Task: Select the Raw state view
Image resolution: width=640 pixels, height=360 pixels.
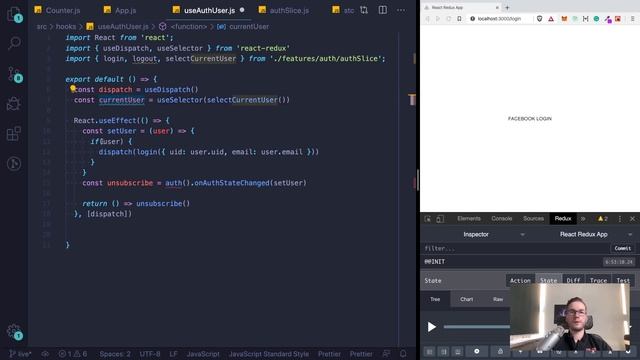Action: [x=498, y=299]
